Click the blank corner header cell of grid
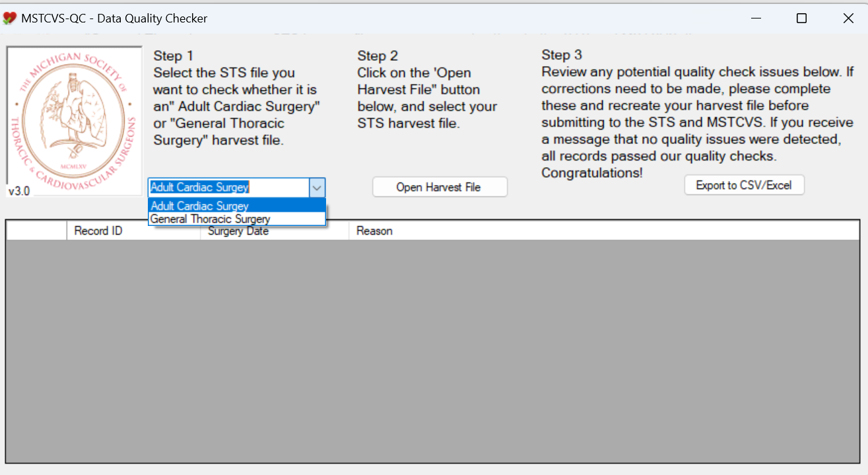 tap(36, 231)
